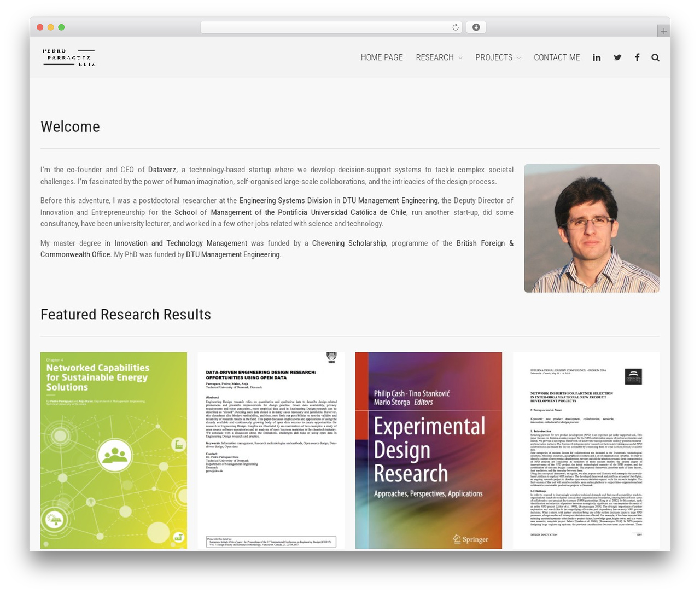Click the Featured Research Results heading
The width and height of the screenshot is (700, 593).
(x=126, y=315)
